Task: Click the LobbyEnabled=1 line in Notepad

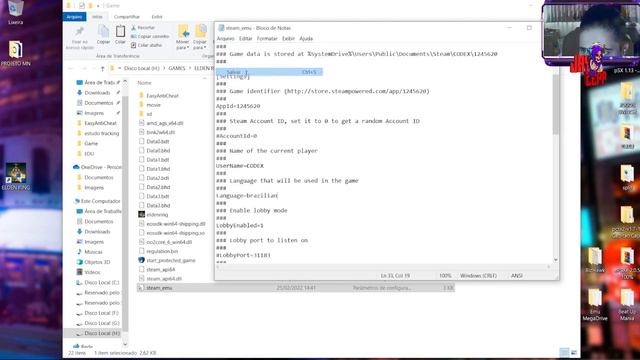Action: (240, 225)
